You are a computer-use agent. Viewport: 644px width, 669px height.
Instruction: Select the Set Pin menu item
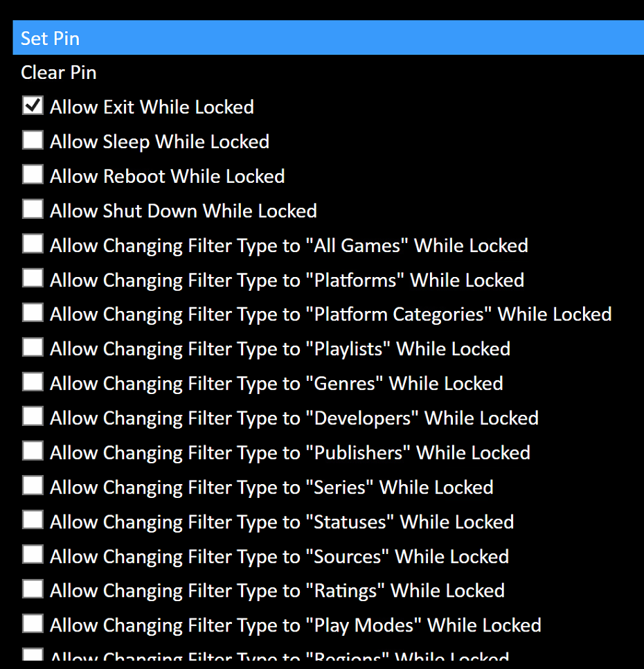[x=50, y=38]
